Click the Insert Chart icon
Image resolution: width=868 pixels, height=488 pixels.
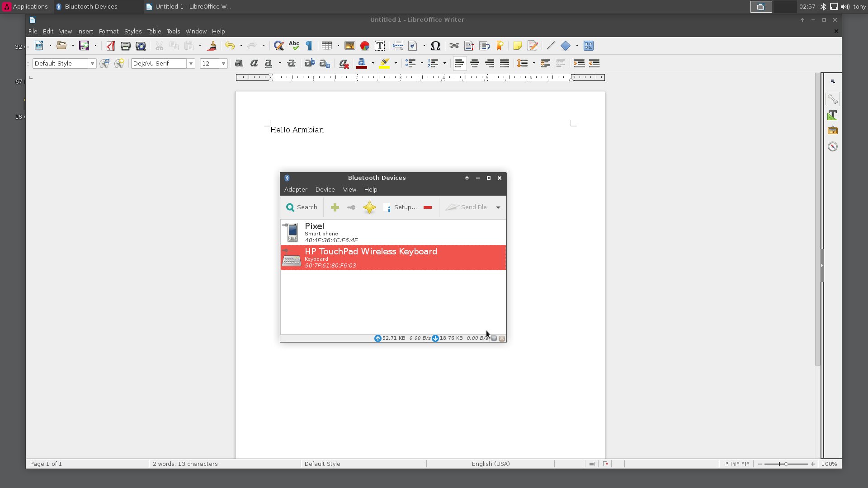[x=365, y=46]
